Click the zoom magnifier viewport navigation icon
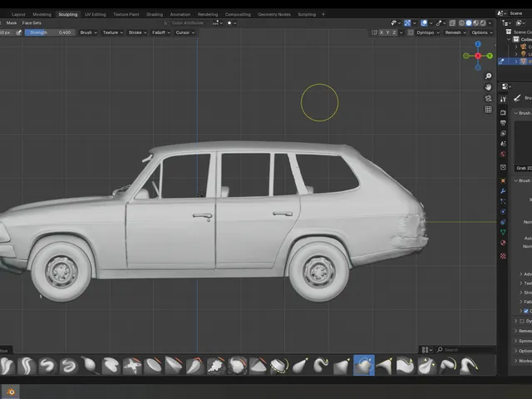The height and width of the screenshot is (399, 532). pyautogui.click(x=488, y=76)
